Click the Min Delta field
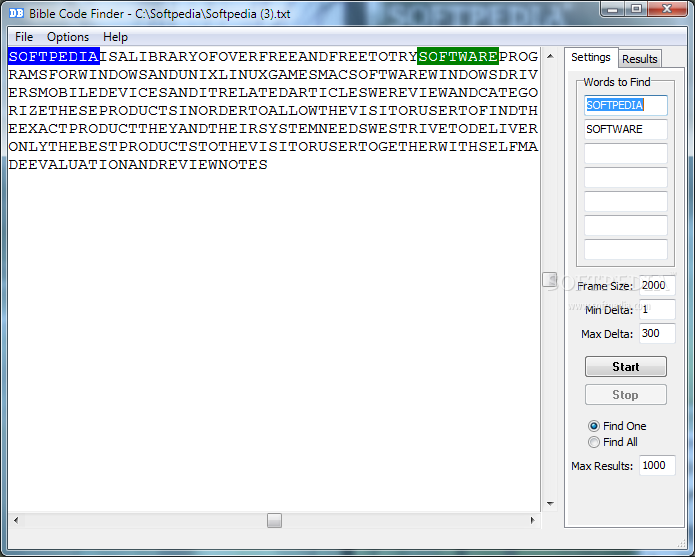The width and height of the screenshot is (695, 557). point(657,309)
